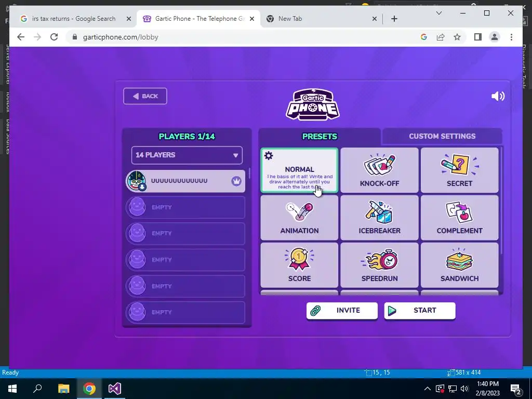Click the UUUUUUUUUUUUUU player name
532x399 pixels.
click(x=179, y=181)
